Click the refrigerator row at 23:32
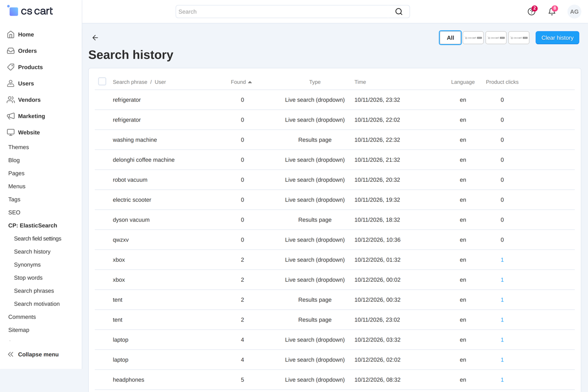Viewport: 588px width, 392px height. [335, 100]
